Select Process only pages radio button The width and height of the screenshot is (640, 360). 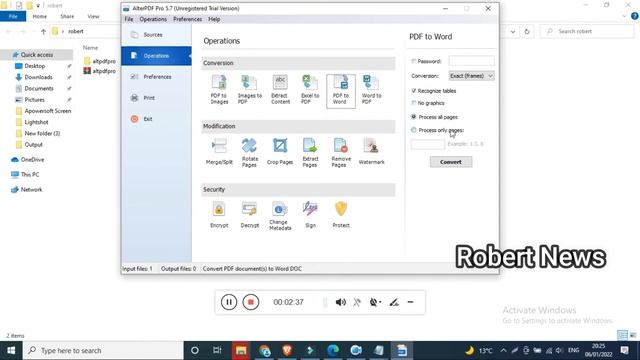pyautogui.click(x=413, y=130)
